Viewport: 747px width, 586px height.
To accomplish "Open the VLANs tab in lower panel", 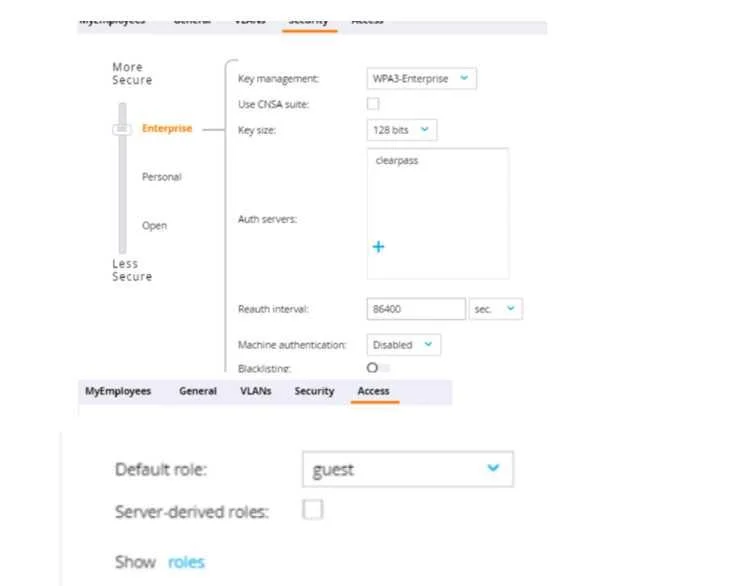I will [x=255, y=391].
